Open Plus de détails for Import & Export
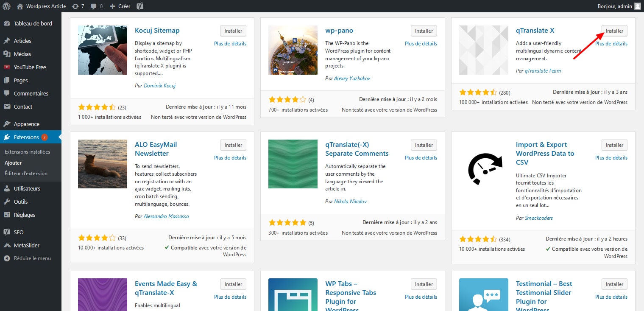The width and height of the screenshot is (644, 311). tap(611, 158)
